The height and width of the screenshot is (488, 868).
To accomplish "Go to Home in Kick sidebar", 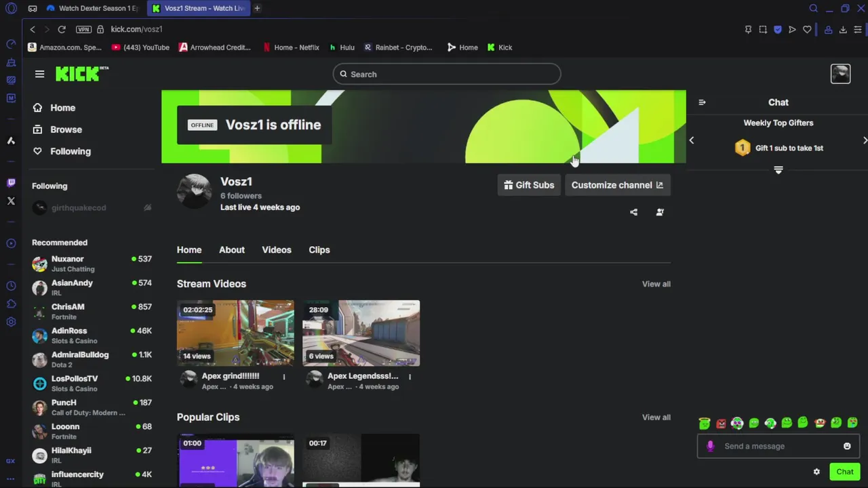I will 54,108.
